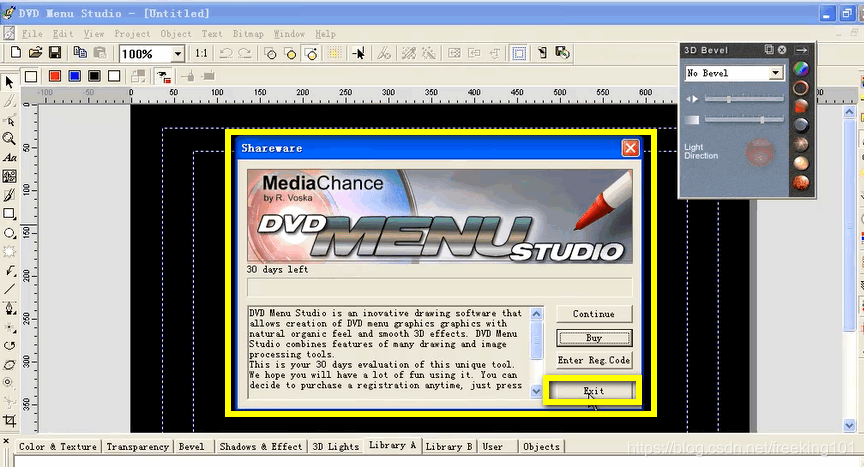This screenshot has height=467, width=864.
Task: Open the 100% zoom dropdown
Action: click(x=177, y=54)
